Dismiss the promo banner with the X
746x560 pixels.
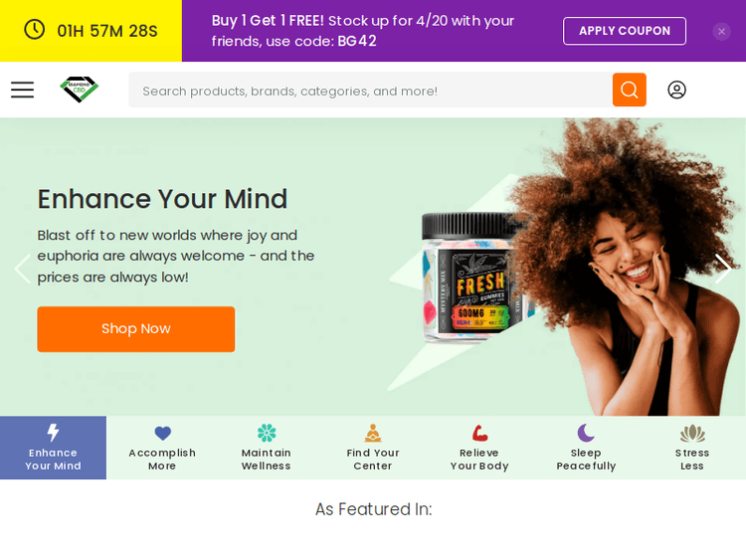[x=721, y=32]
